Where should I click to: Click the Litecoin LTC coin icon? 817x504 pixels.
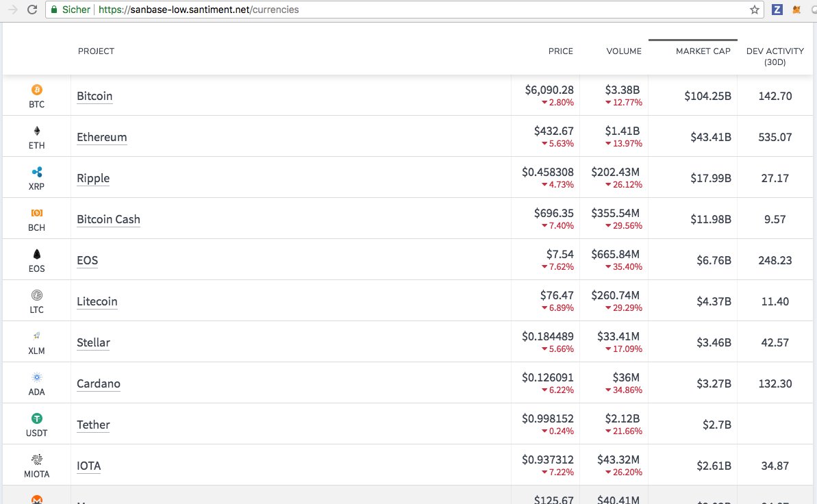pos(36,295)
